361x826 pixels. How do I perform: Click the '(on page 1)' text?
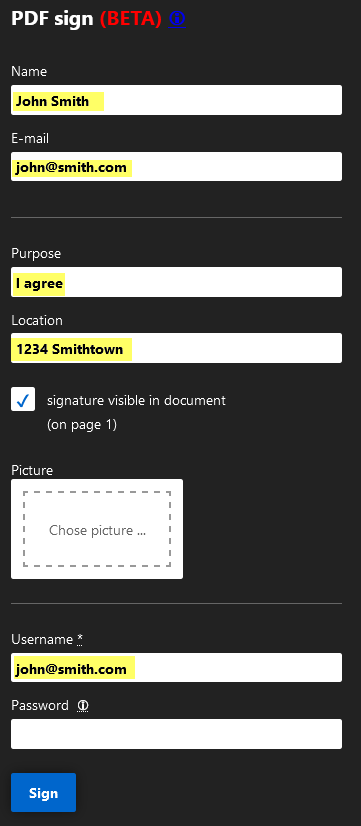click(x=82, y=425)
